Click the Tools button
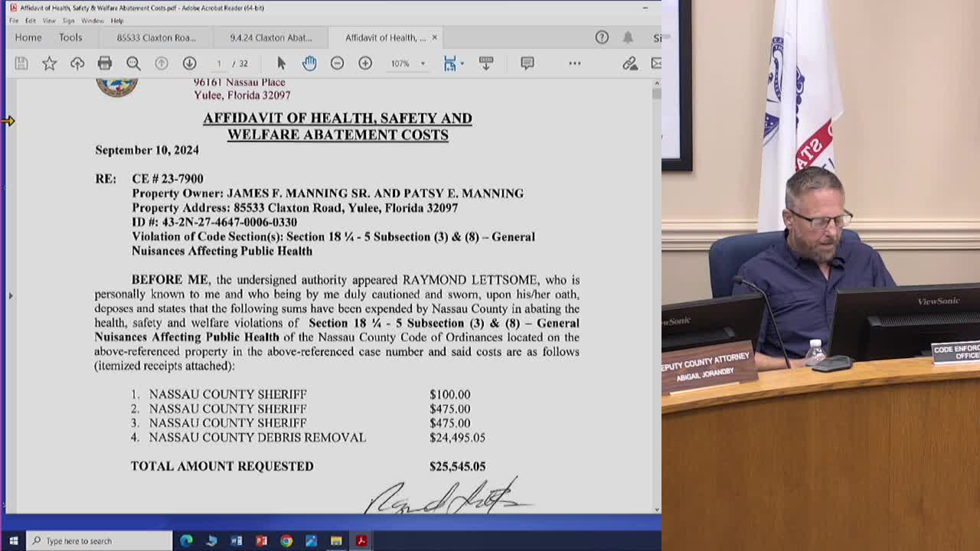This screenshot has height=551, width=980. coord(71,37)
